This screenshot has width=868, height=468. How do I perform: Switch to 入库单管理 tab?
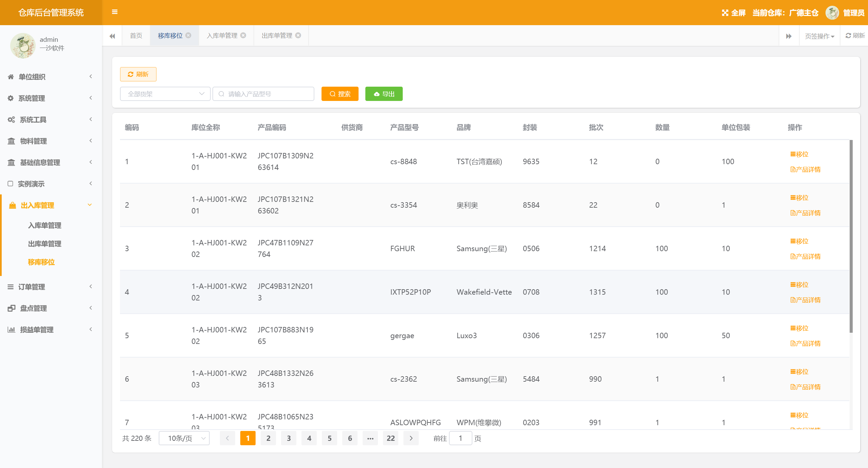point(222,36)
